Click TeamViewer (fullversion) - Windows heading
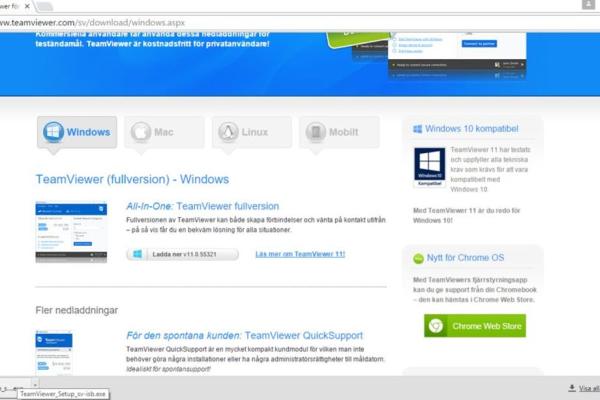Image resolution: width=600 pixels, height=400 pixels. [132, 179]
